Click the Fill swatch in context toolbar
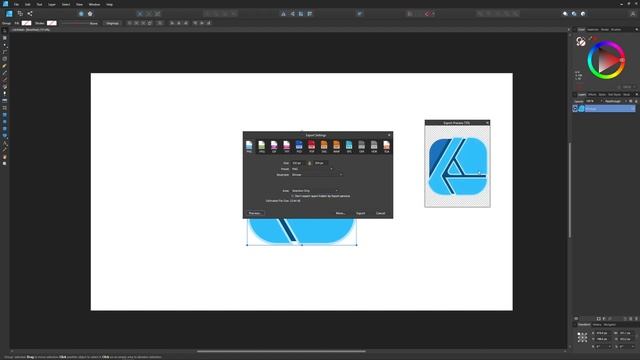 26,23
